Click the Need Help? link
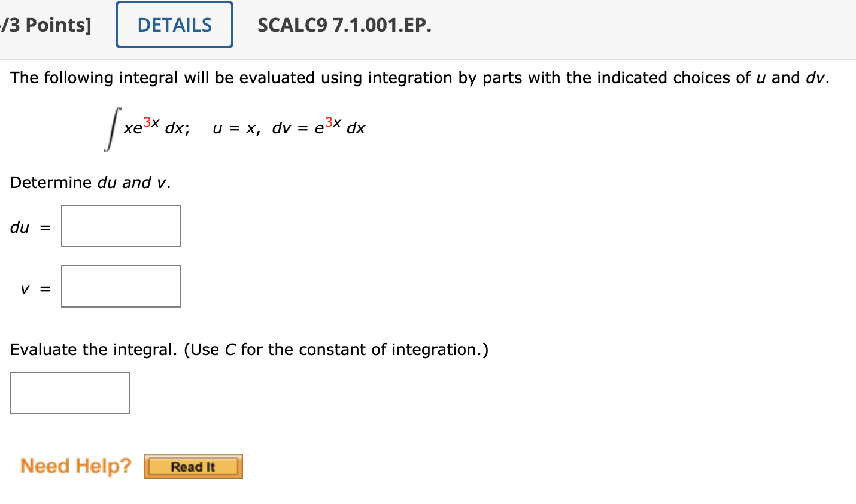Viewport: 856px width, 504px height. point(74,466)
